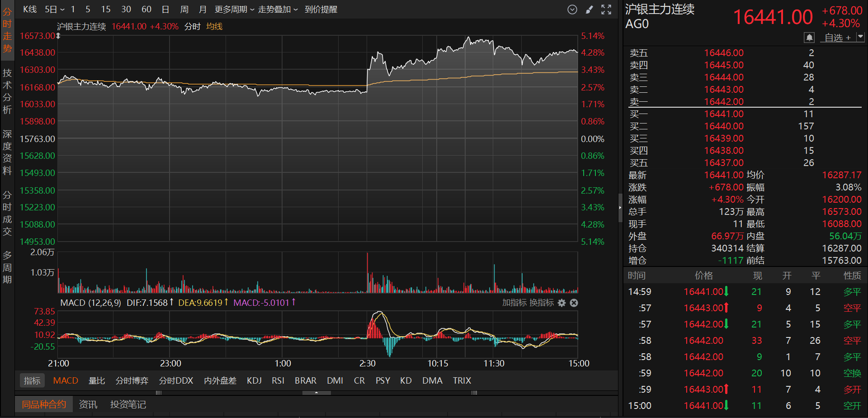Select the RSI indicator
This screenshot has width=868, height=418.
click(x=278, y=381)
